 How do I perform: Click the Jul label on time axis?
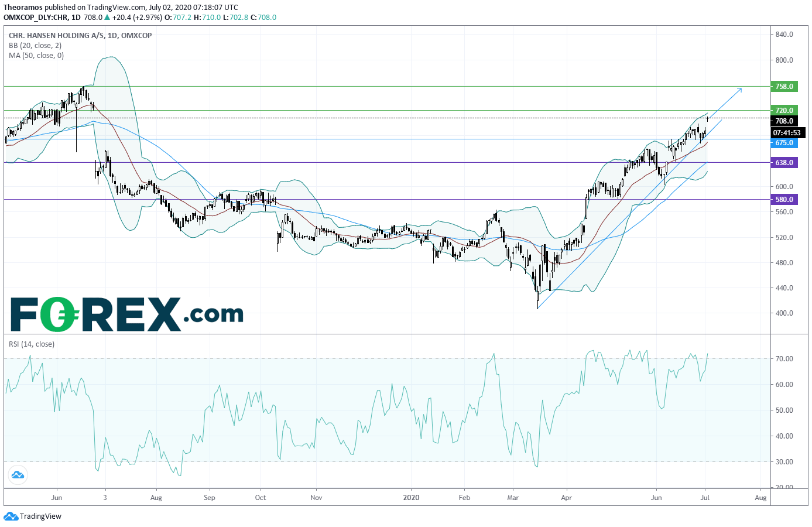[x=705, y=497]
